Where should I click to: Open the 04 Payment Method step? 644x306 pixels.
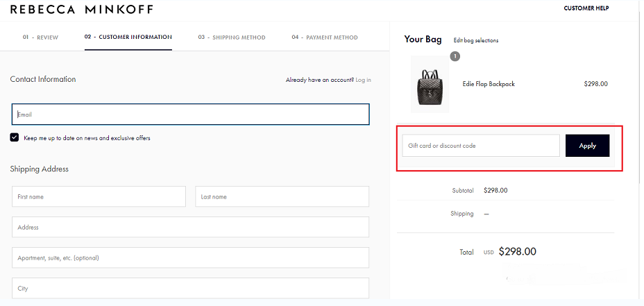(325, 37)
